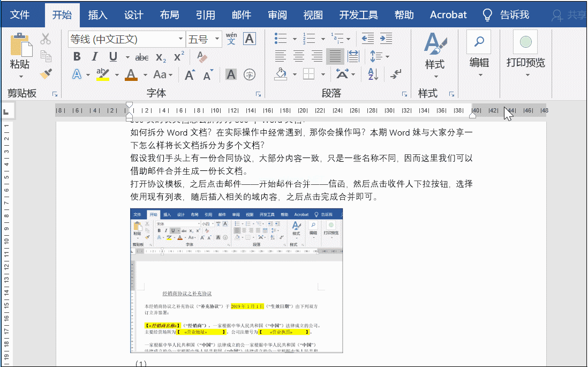This screenshot has width=588, height=367.
Task: Align text left
Action: tap(280, 56)
